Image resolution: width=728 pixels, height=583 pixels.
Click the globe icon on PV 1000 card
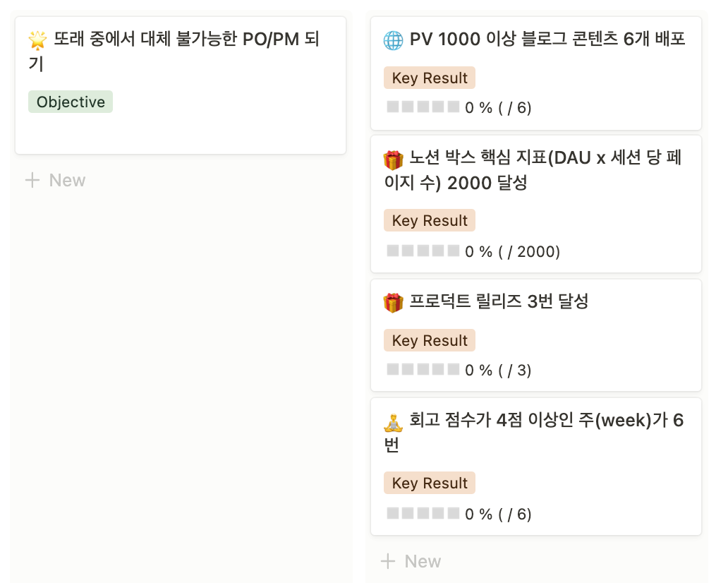[393, 40]
